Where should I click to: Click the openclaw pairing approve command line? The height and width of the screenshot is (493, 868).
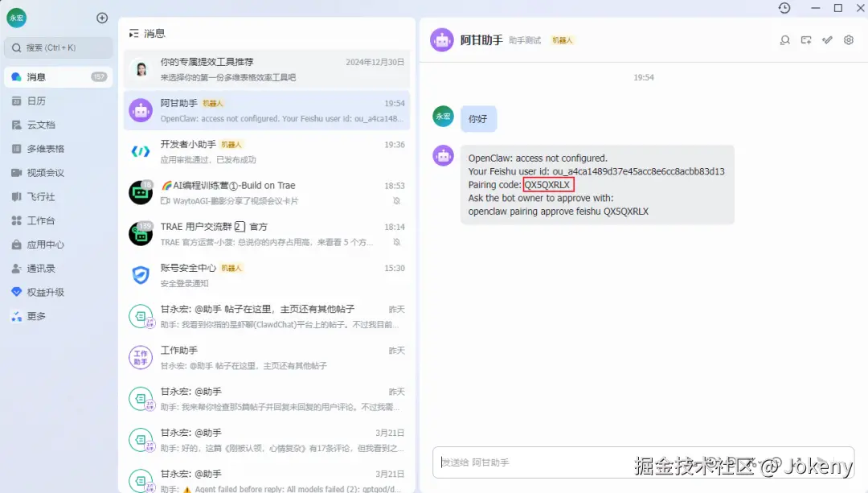click(x=558, y=211)
